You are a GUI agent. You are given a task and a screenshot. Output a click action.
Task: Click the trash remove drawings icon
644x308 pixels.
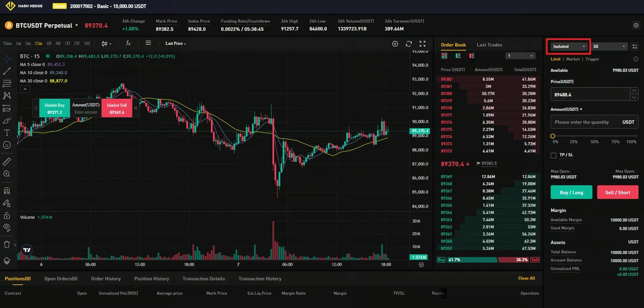point(7,244)
